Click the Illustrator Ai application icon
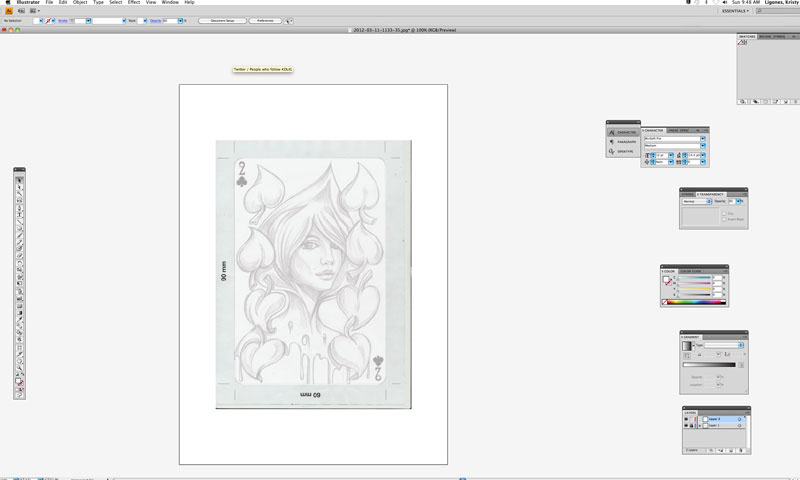The image size is (800, 480). tap(9, 11)
